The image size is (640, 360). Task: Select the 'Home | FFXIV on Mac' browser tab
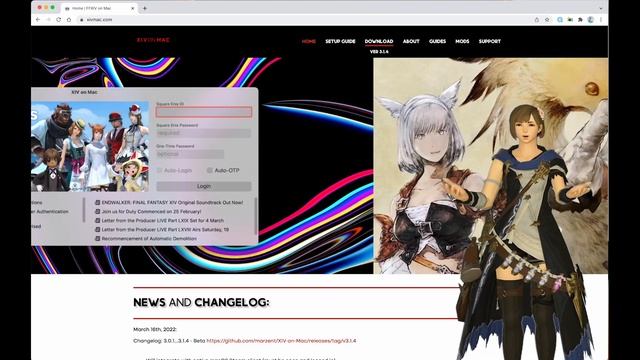(x=99, y=8)
